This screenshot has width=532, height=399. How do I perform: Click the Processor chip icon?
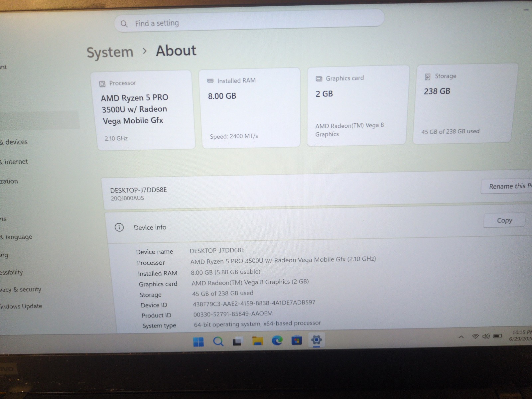[102, 84]
